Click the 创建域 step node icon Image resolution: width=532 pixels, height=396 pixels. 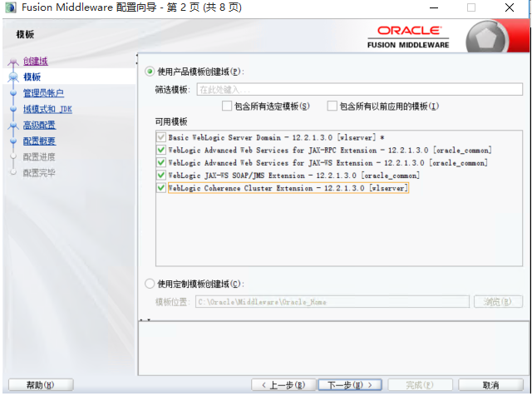pos(13,62)
